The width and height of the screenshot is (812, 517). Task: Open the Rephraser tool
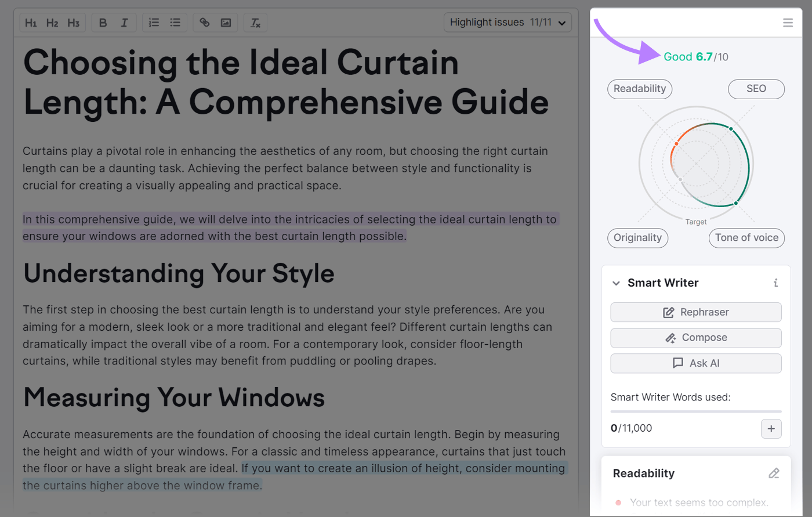pyautogui.click(x=695, y=312)
